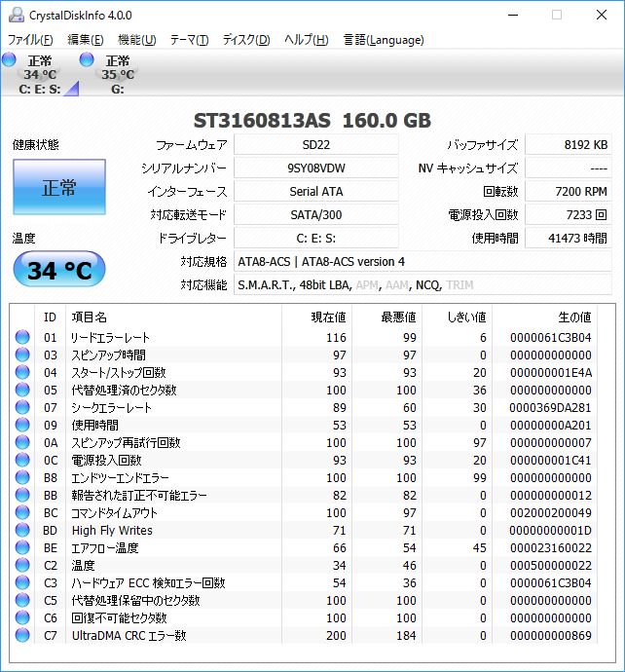Click the 現在値 column header
Viewport: 625px width, 672px height.
pos(317,317)
